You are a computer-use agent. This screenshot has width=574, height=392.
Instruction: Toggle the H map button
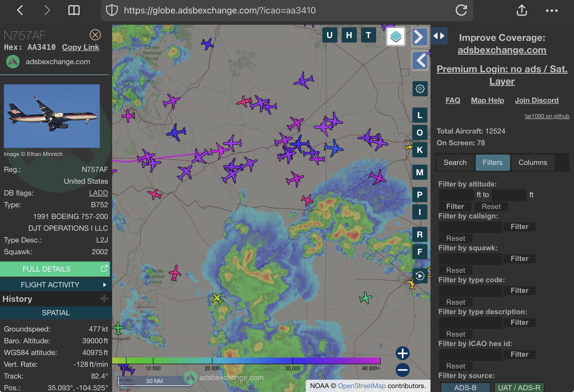(x=349, y=35)
